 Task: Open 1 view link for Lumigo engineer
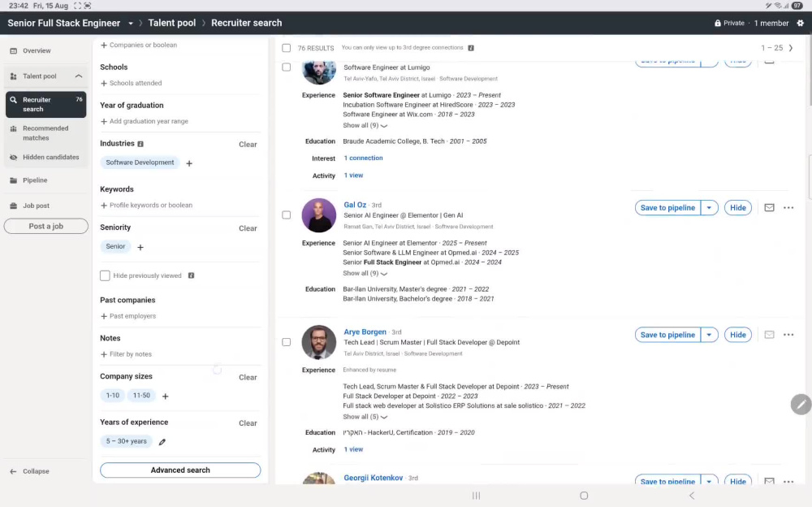click(353, 175)
